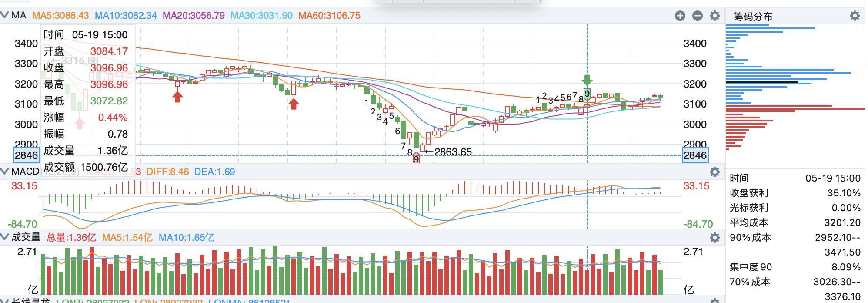Select the MA5 legend label
This screenshot has height=303, width=868.
(60, 16)
